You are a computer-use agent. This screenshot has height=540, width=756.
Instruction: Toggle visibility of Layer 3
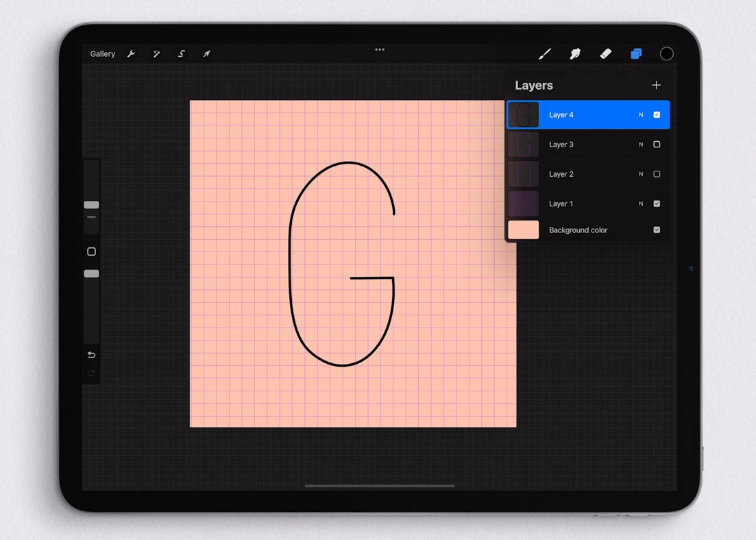[x=657, y=144]
